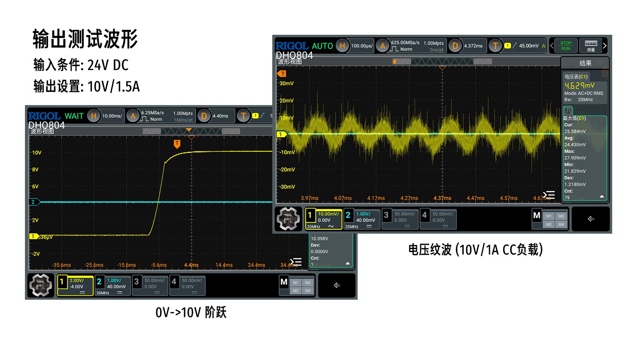Collapse the 最大值(C1) statistics on ripple scope
Image resolution: width=644 pixels, height=343 pixels.
[601, 197]
